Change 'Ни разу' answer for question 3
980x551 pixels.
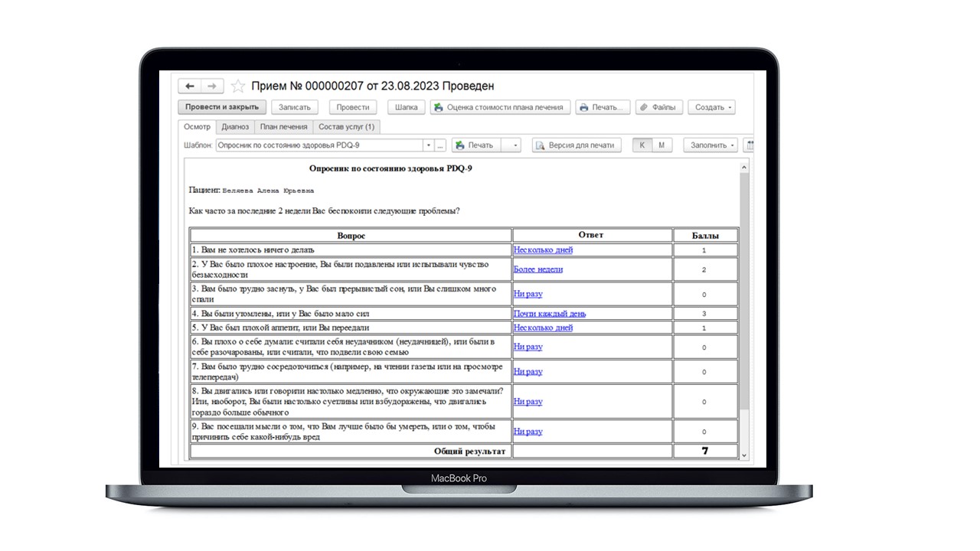coord(528,294)
